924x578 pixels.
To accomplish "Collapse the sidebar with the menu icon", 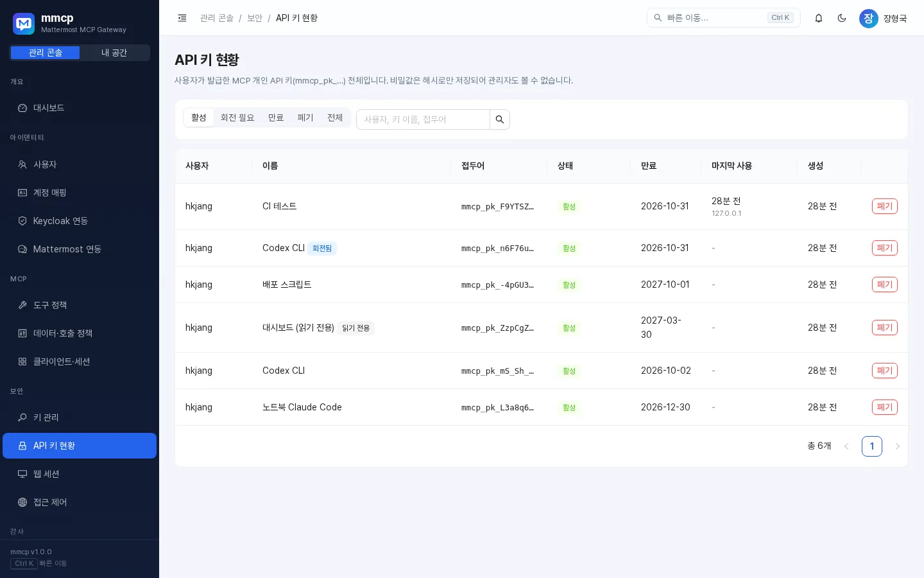I will [x=182, y=18].
